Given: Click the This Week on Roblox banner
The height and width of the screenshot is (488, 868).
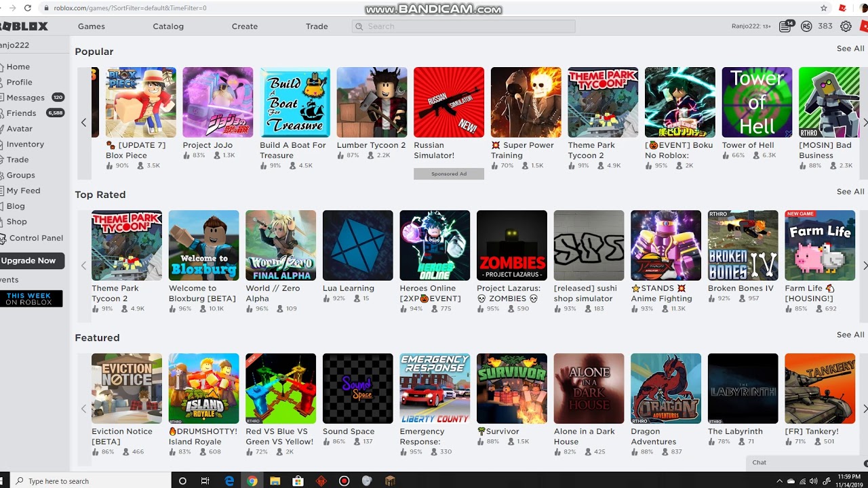Looking at the screenshot, I should coord(31,298).
